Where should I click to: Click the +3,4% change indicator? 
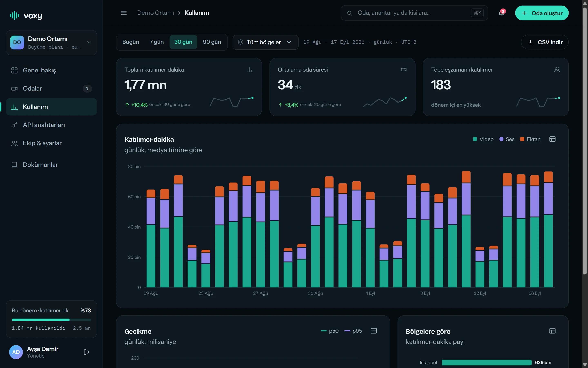coord(289,105)
